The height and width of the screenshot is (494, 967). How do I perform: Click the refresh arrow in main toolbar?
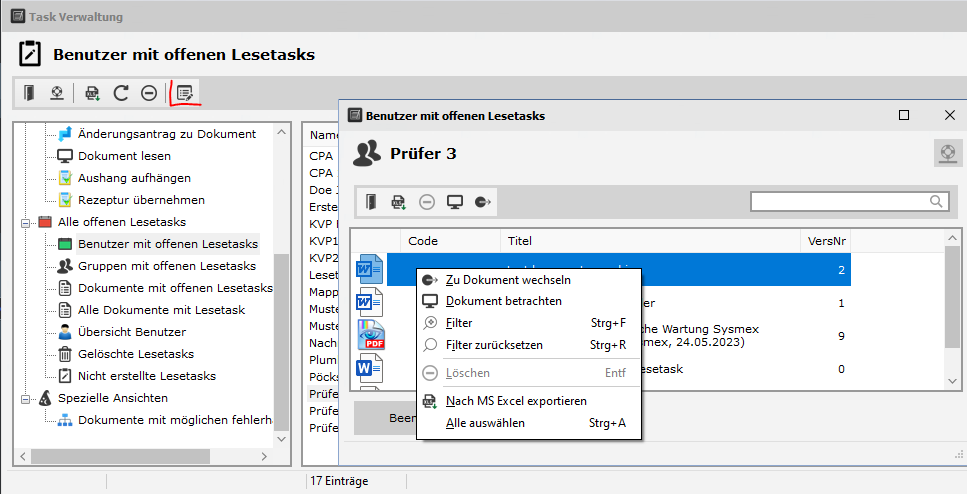pyautogui.click(x=121, y=93)
